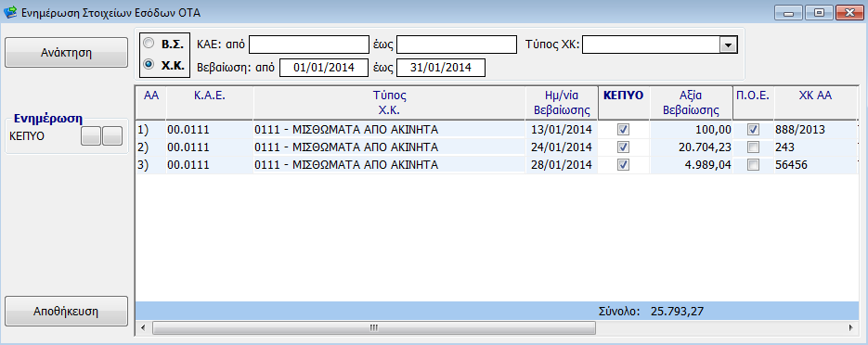Click ΧΚ ΑΑ cell 56456

click(815, 165)
